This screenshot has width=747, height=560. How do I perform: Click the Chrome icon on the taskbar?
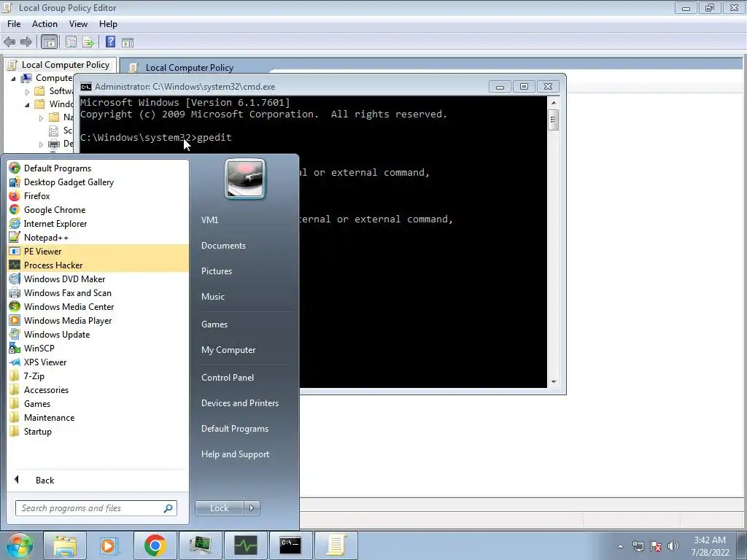click(155, 545)
